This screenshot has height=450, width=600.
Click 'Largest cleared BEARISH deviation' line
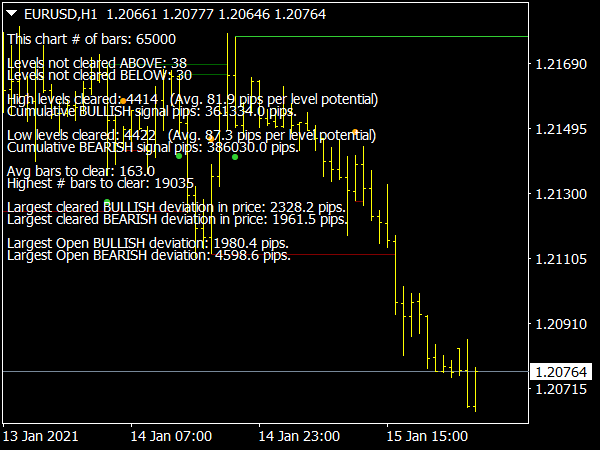pos(178,219)
